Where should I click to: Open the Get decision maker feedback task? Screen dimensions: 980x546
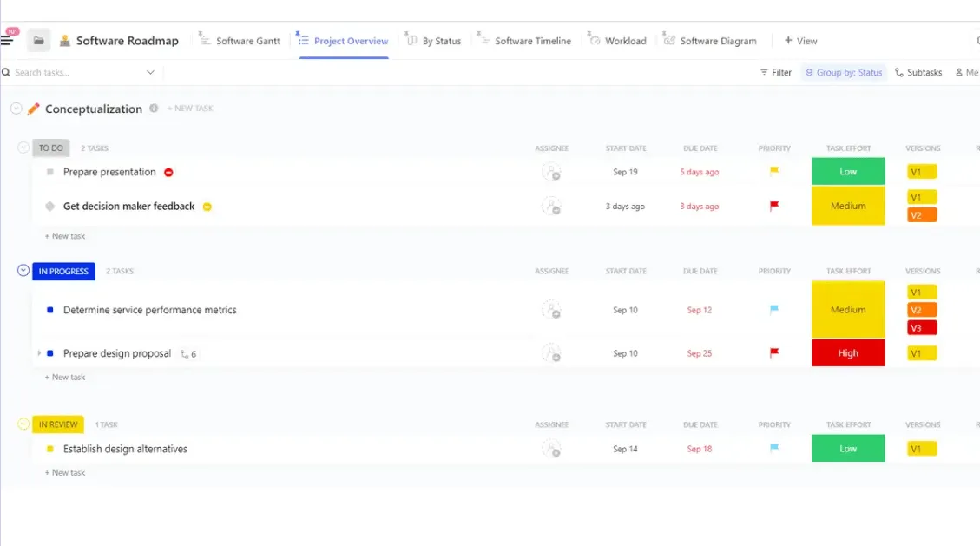tap(128, 206)
